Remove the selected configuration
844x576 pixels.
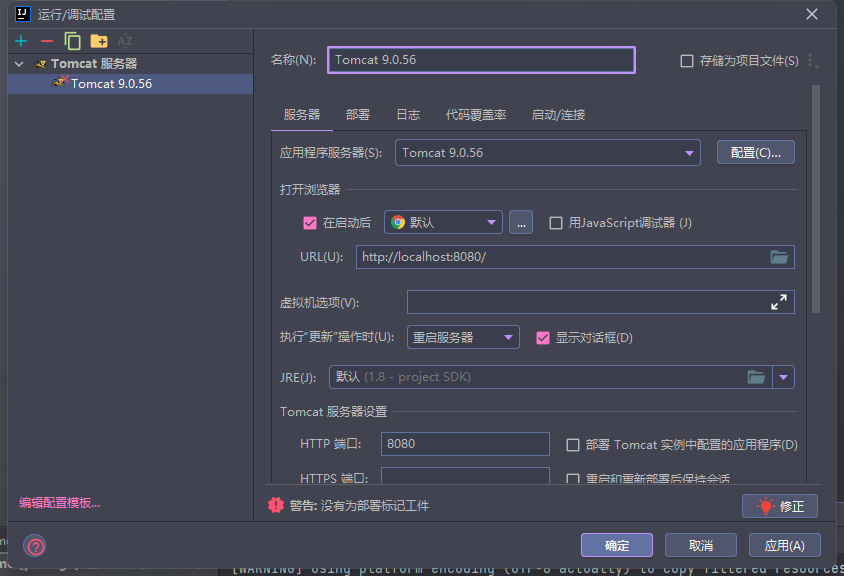click(47, 41)
